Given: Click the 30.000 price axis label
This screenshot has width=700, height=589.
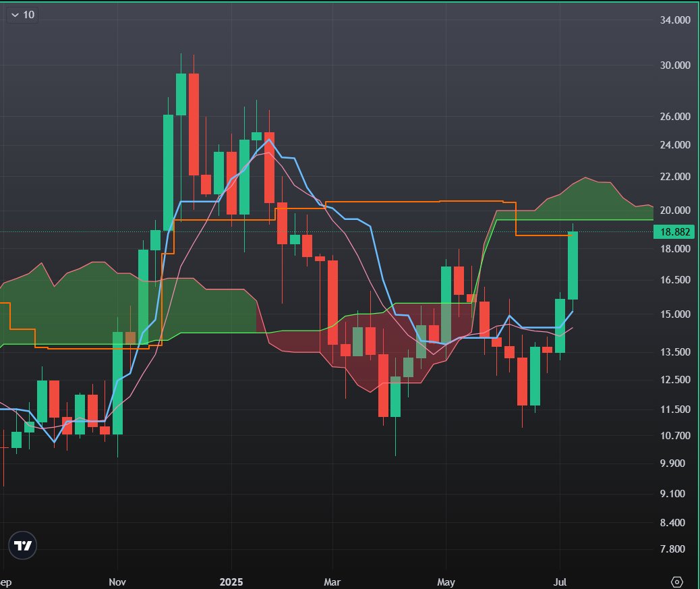Looking at the screenshot, I should coord(675,65).
